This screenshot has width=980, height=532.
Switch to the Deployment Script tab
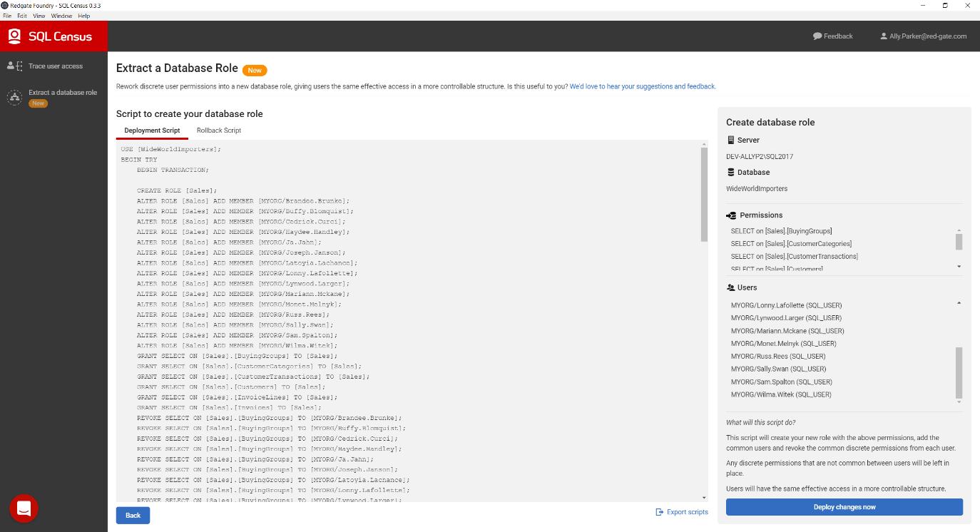tap(152, 131)
